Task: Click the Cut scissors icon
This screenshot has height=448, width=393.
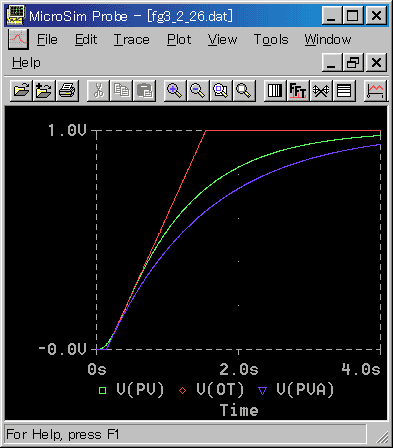Action: click(98, 90)
